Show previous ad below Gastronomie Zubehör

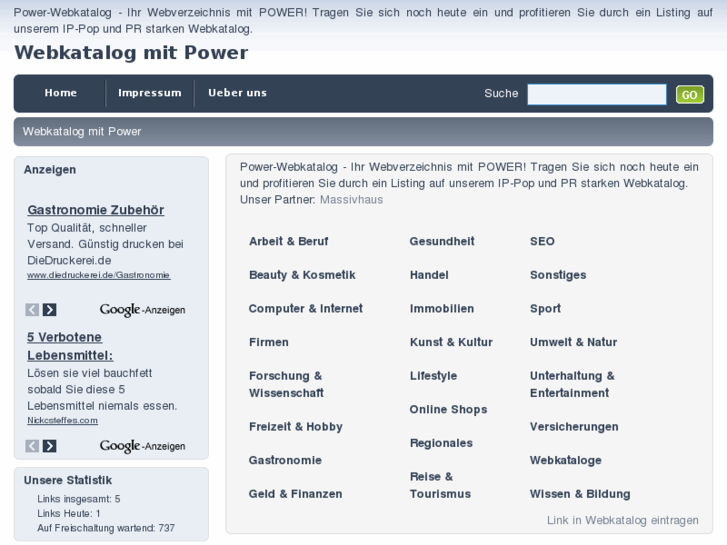tap(32, 309)
